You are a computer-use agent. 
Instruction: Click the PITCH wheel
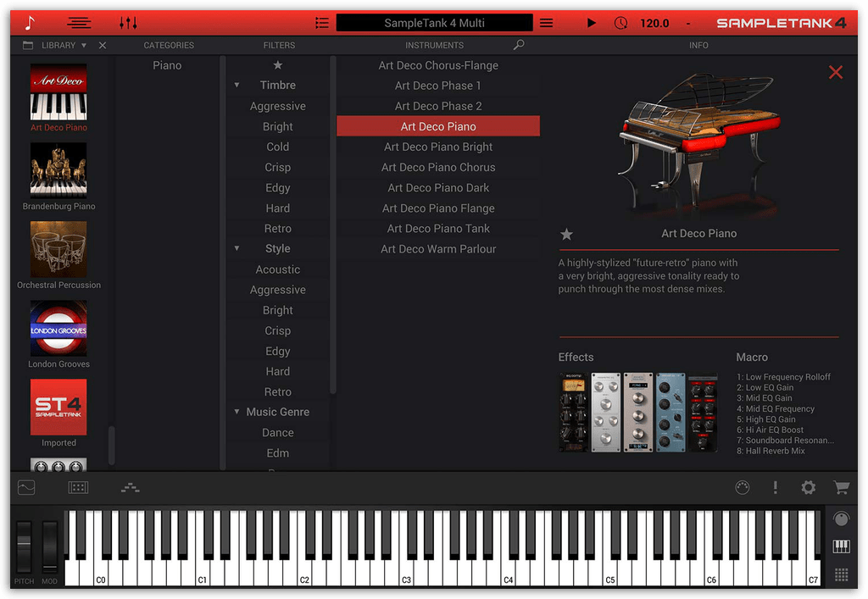(x=24, y=546)
